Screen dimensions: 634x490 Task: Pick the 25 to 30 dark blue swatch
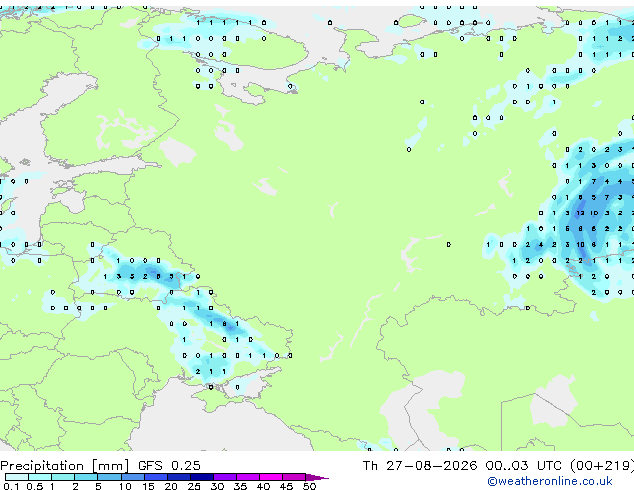click(202, 477)
